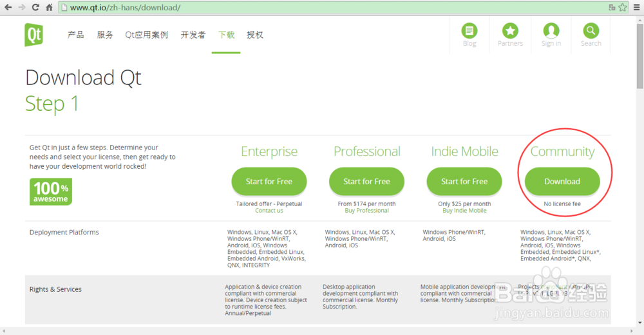Click the Community Download button
The height and width of the screenshot is (335, 644).
(x=562, y=181)
